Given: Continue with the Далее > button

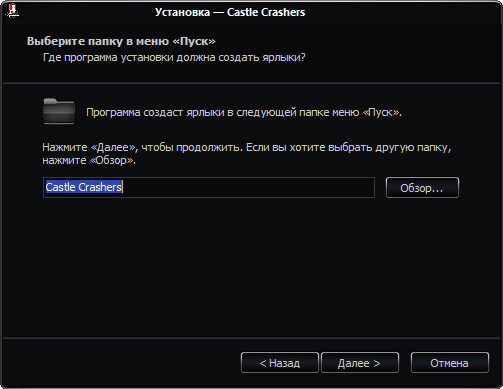Looking at the screenshot, I should click(360, 363).
